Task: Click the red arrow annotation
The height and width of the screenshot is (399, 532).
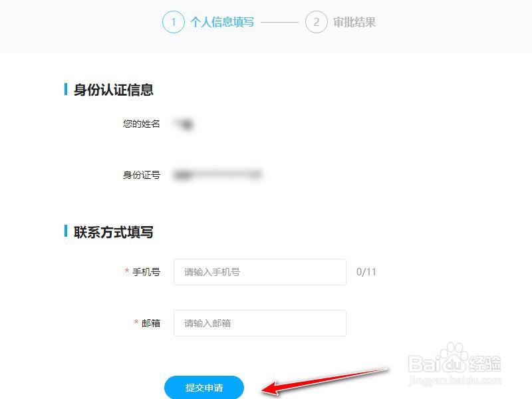Action: (324, 382)
